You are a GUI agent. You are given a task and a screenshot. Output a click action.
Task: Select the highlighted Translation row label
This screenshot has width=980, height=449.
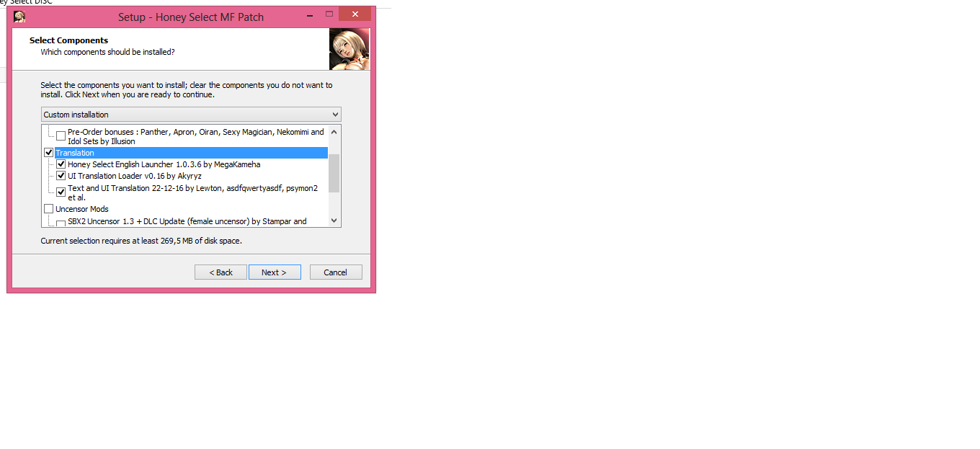coord(75,153)
